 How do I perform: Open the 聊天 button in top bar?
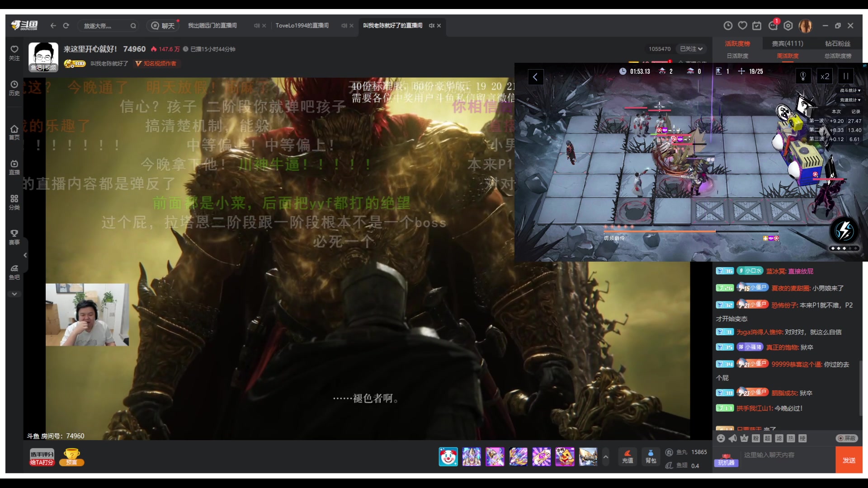pyautogui.click(x=163, y=26)
